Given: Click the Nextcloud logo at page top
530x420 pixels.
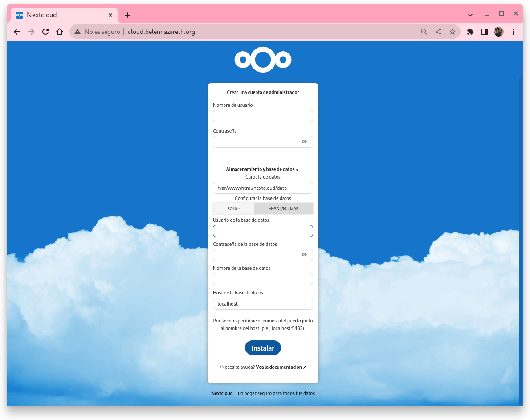Looking at the screenshot, I should pos(263,60).
